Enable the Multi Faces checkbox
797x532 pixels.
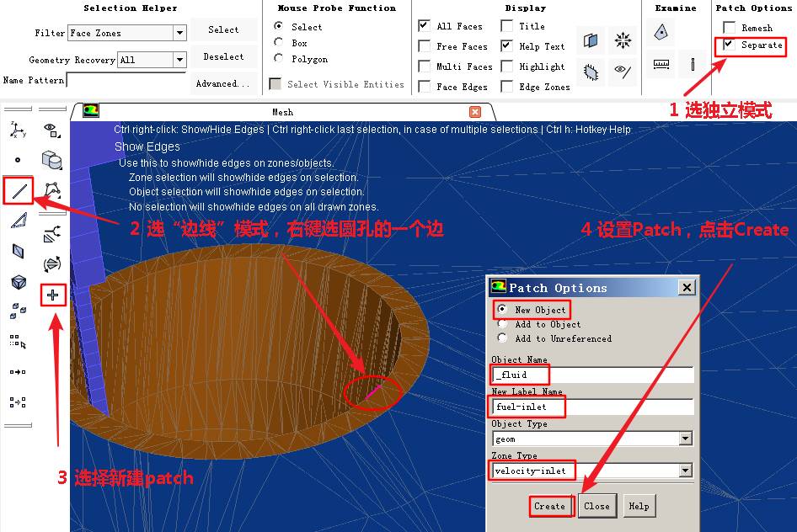424,66
